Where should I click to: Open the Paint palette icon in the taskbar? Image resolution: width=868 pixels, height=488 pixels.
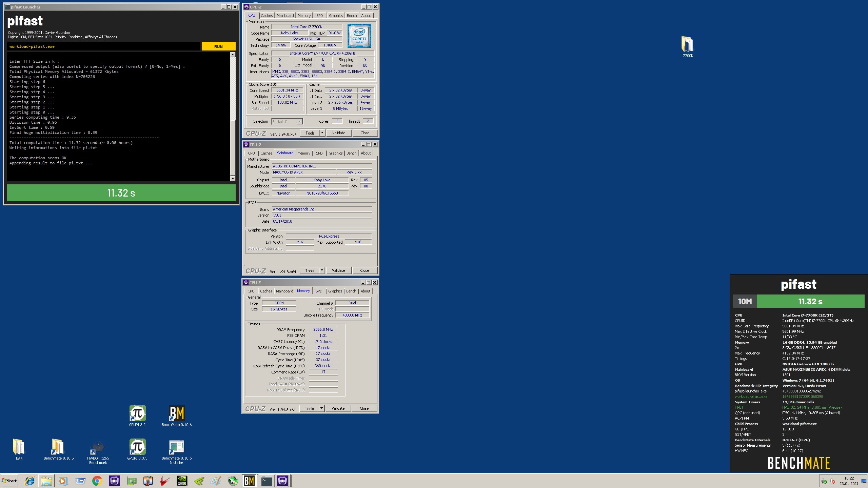coord(216,481)
